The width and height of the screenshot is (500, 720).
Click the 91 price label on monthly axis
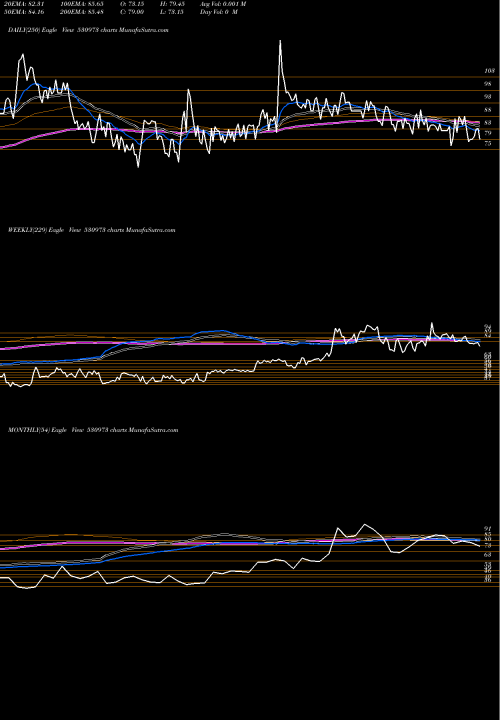(488, 529)
